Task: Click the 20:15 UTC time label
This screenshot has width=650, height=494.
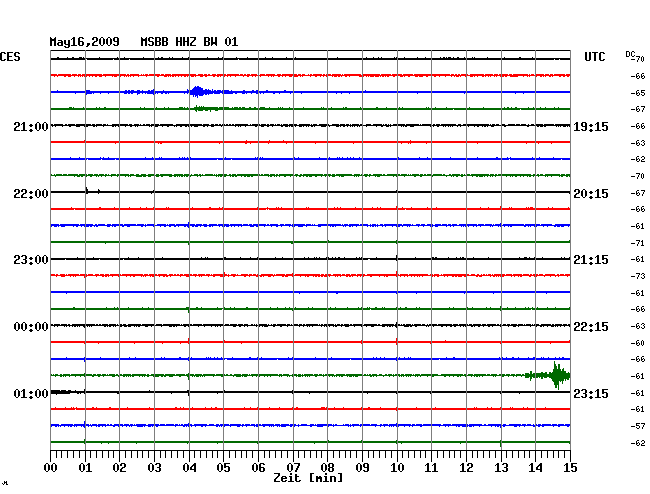Action: (x=590, y=193)
